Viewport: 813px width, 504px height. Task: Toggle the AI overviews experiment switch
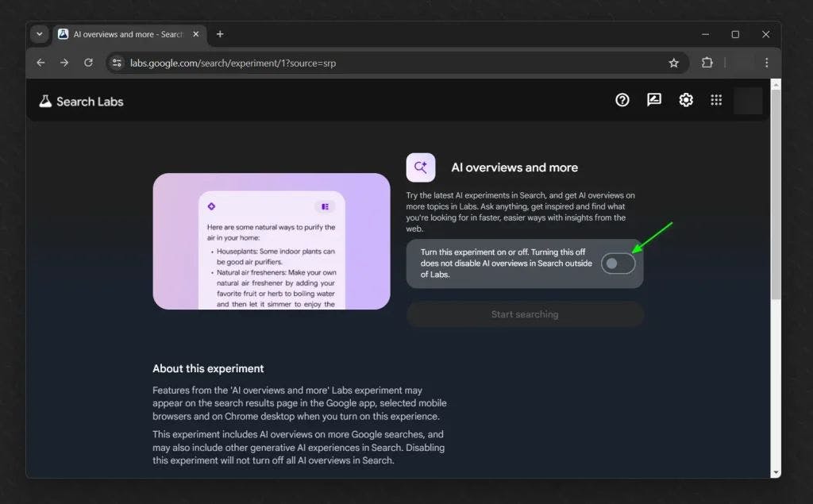click(x=618, y=264)
